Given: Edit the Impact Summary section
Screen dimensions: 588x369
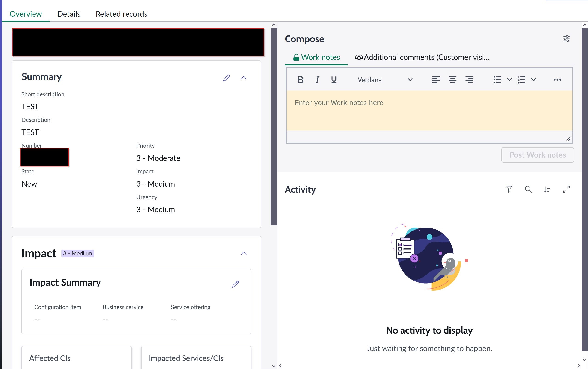Looking at the screenshot, I should tap(235, 284).
